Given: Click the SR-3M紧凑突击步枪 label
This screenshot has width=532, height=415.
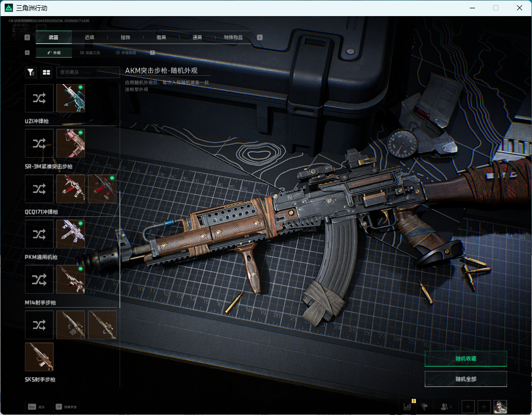Looking at the screenshot, I should pyautogui.click(x=49, y=167).
